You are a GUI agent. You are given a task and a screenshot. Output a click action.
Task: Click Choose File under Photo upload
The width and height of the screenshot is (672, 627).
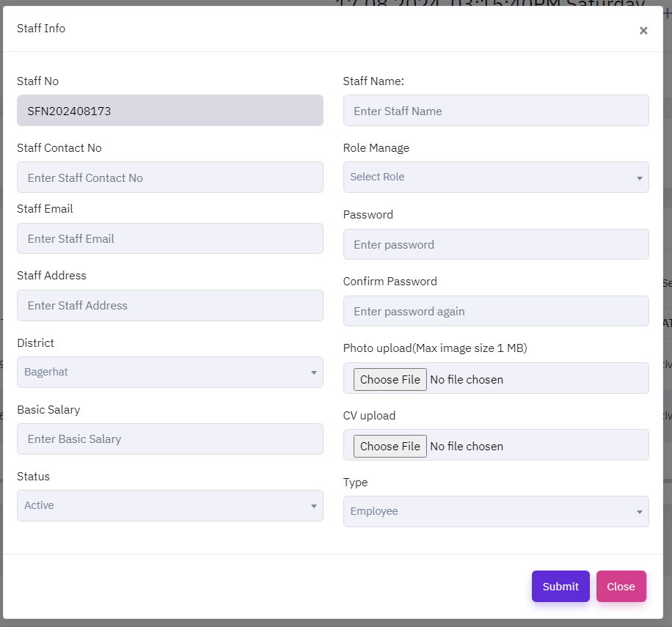point(390,379)
